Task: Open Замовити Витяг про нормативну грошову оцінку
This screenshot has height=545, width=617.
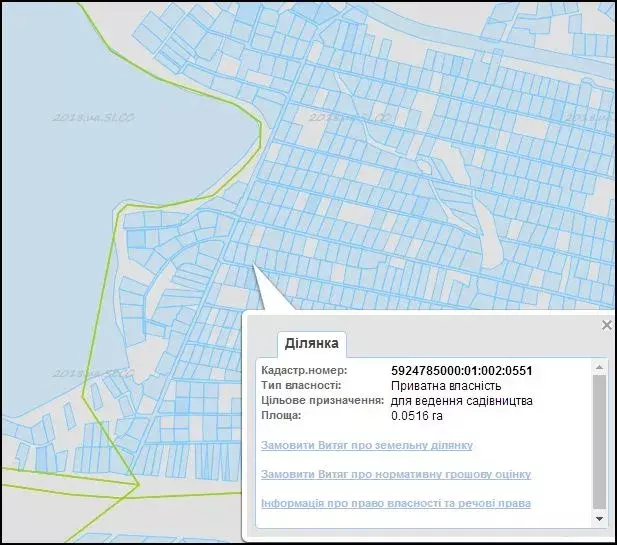Action: click(x=395, y=474)
